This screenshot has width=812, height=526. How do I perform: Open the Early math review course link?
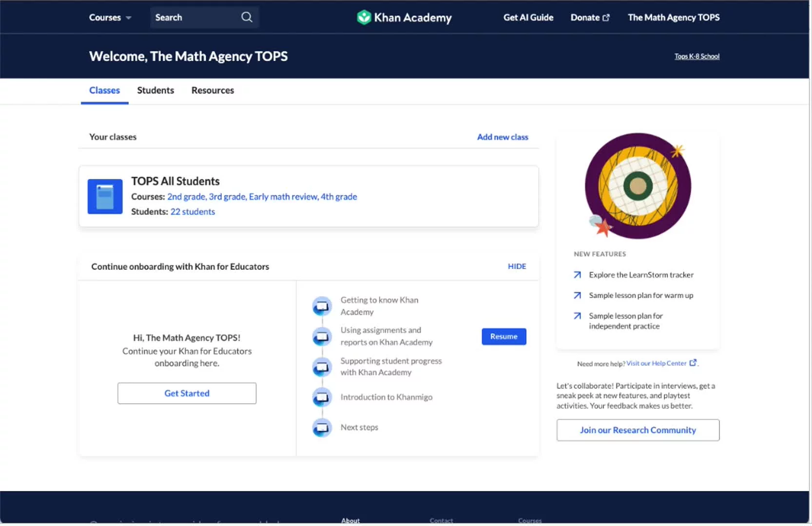click(284, 197)
